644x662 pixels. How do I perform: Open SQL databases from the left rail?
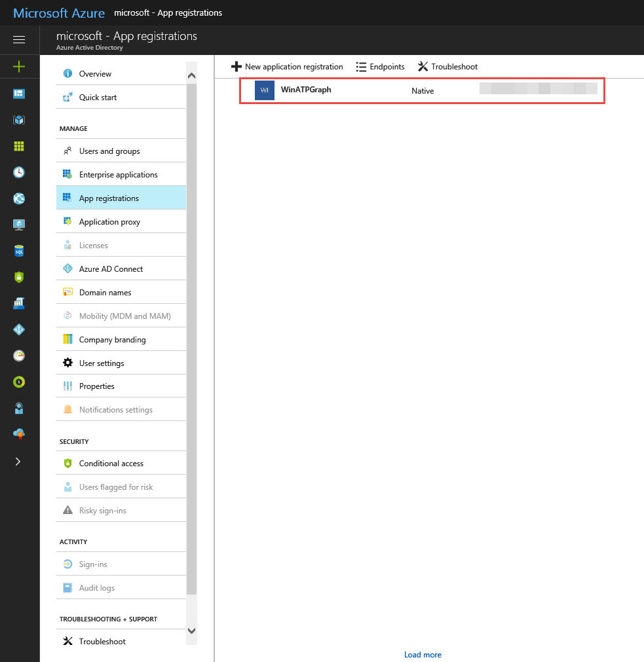19,251
